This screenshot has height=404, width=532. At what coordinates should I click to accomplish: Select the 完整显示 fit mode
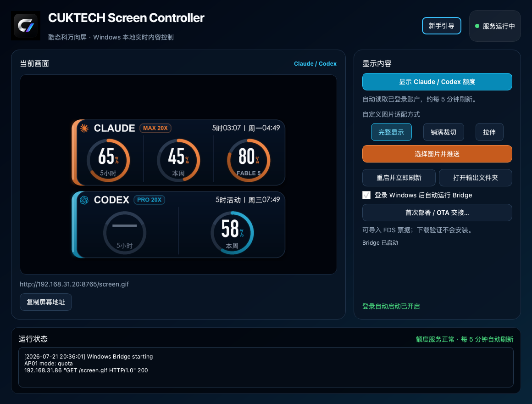(391, 132)
